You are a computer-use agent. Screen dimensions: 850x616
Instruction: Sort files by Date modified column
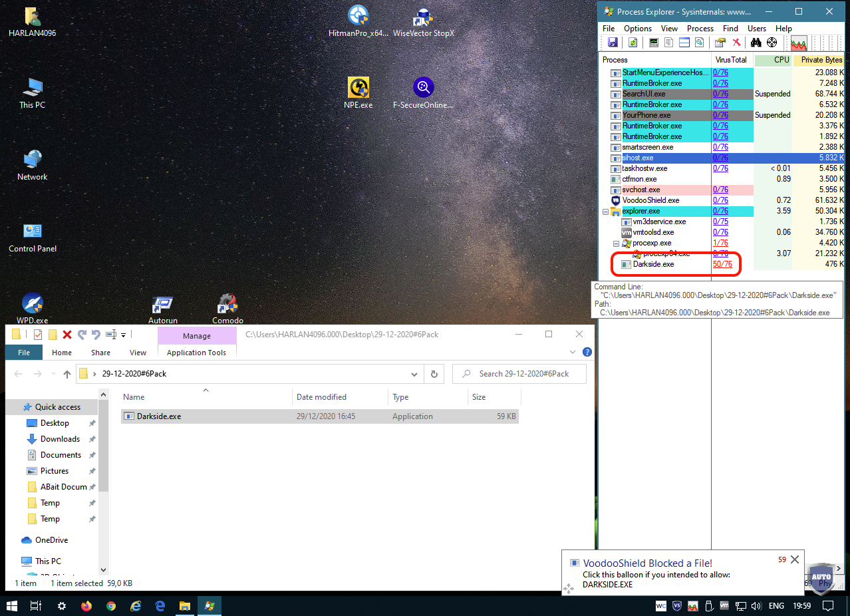pyautogui.click(x=340, y=397)
